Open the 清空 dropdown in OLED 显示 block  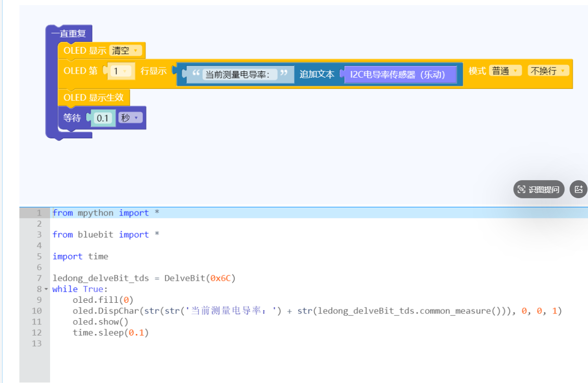point(125,50)
